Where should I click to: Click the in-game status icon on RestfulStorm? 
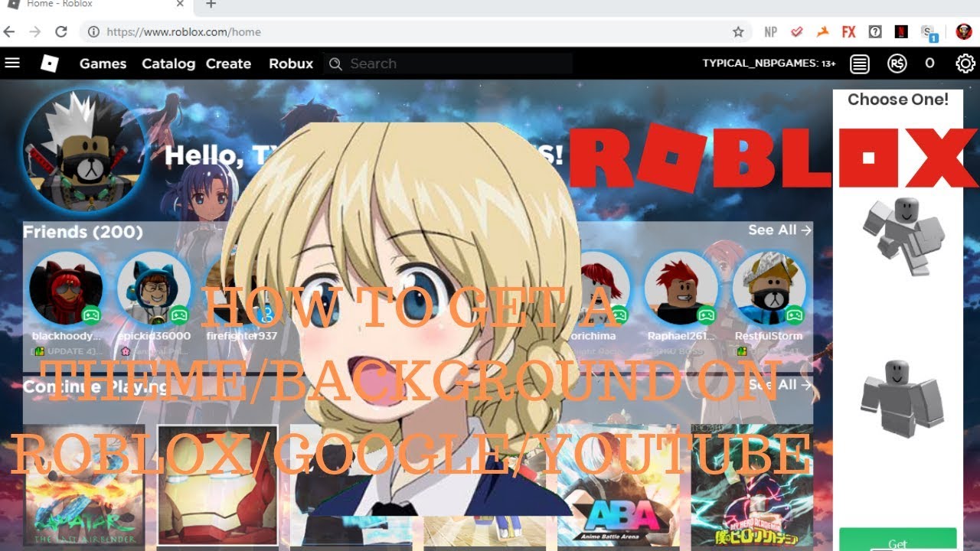[x=795, y=315]
